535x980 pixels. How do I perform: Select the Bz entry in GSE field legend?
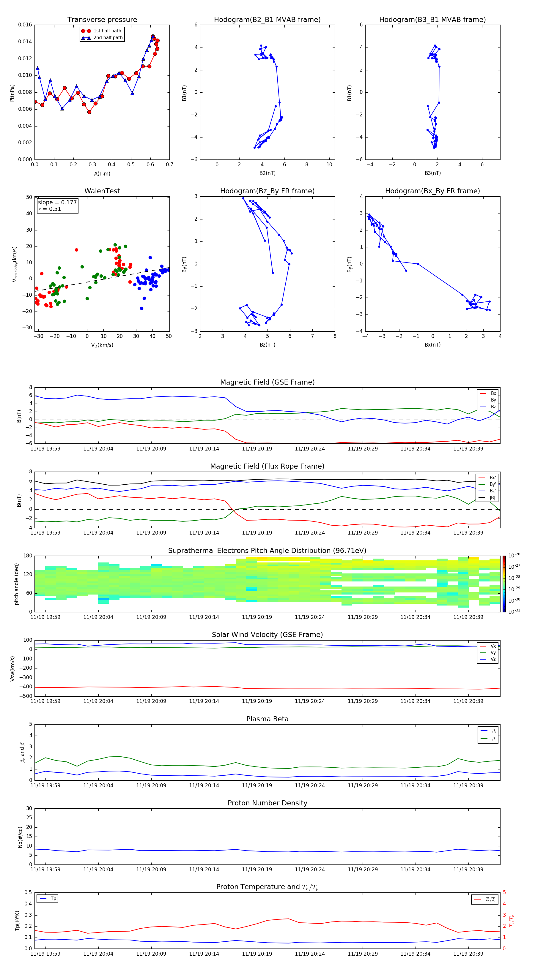point(488,407)
